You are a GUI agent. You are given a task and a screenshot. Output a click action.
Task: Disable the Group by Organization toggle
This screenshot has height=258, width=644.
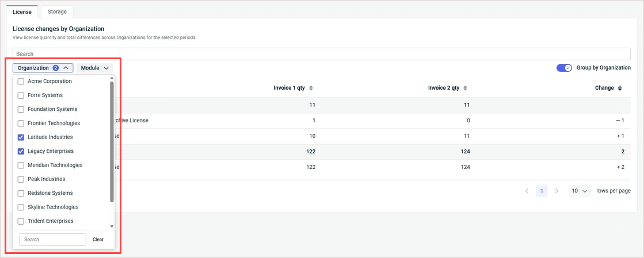564,68
